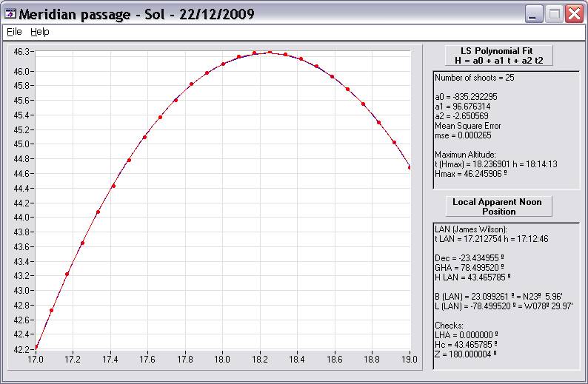Maximize the Meridian passage window

(554, 14)
